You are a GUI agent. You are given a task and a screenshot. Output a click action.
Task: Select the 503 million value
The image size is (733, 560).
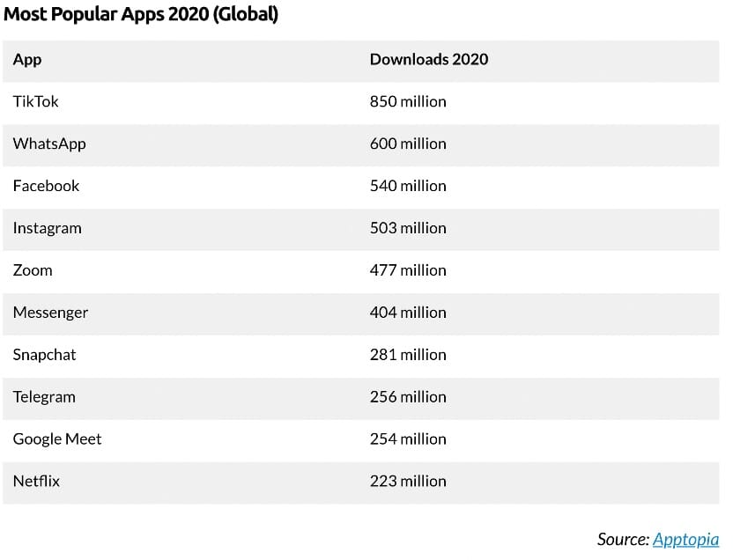click(x=408, y=228)
